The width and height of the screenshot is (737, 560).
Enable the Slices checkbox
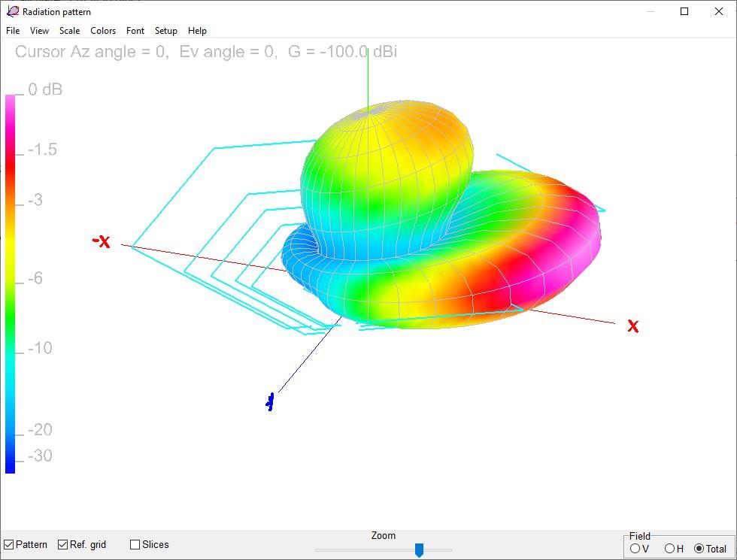pos(135,544)
